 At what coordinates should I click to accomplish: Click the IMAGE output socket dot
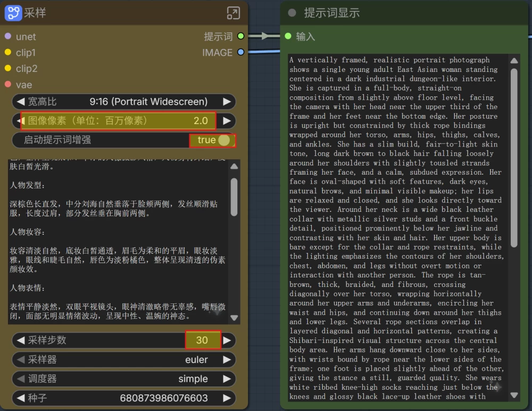(241, 52)
